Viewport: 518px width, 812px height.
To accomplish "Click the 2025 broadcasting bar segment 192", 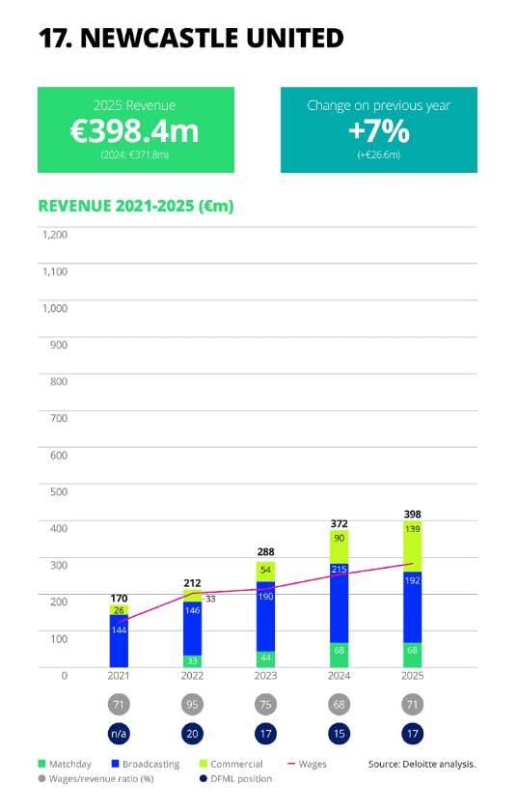I will click(413, 607).
